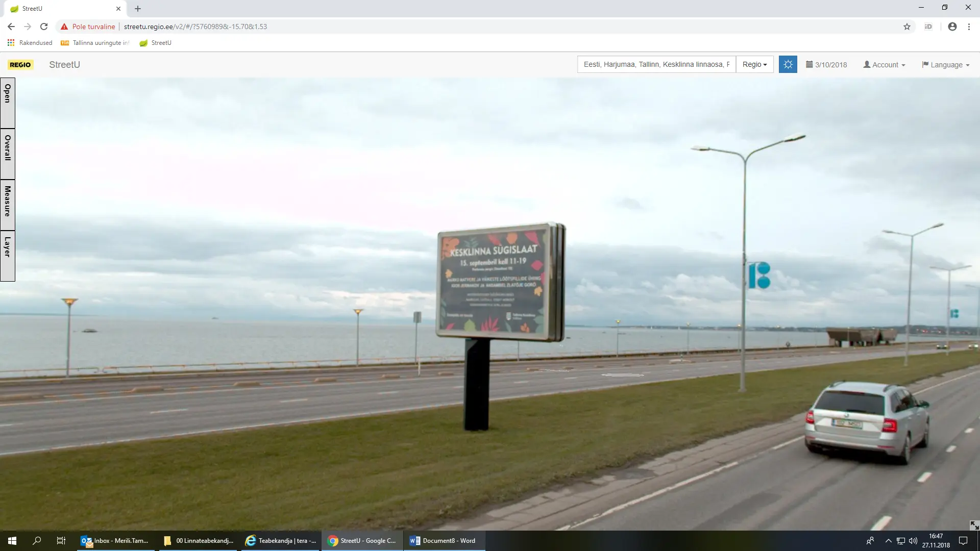The height and width of the screenshot is (551, 980).
Task: Expand the Regio search provider dropdown
Action: [754, 65]
